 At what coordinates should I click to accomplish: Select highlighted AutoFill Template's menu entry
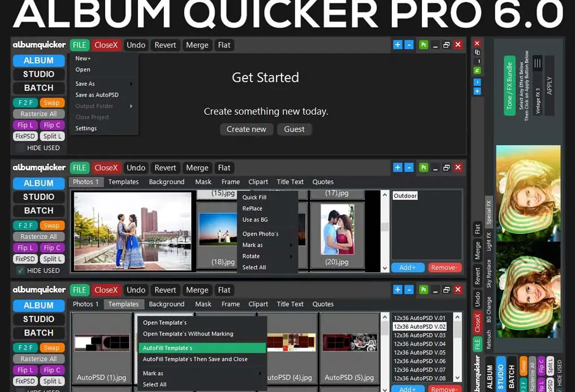point(202,348)
